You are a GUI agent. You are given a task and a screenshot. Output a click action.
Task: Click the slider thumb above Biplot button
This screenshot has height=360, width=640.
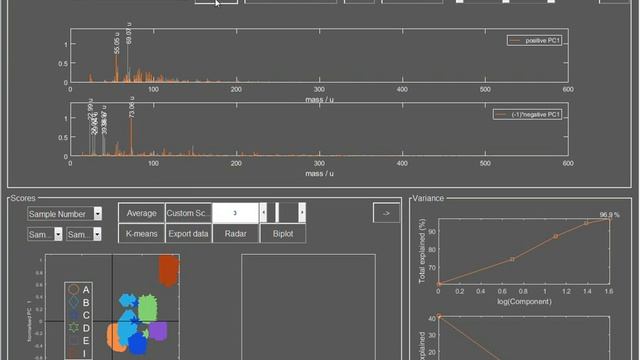pyautogui.click(x=277, y=213)
